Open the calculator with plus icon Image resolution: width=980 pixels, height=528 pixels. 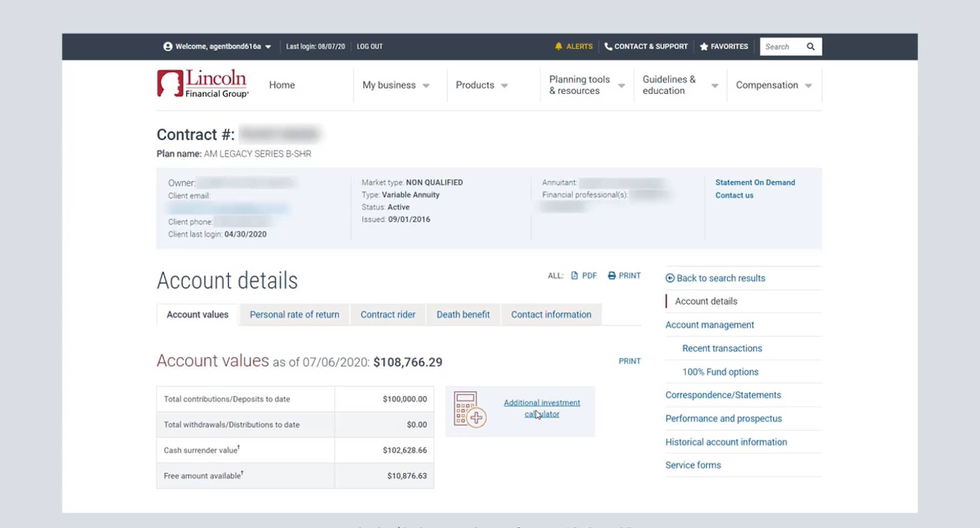469,410
